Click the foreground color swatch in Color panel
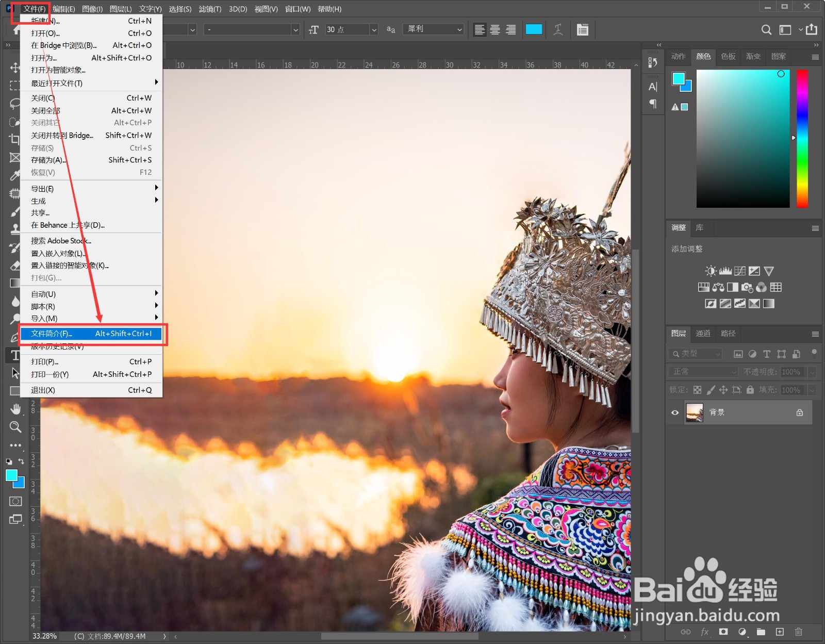 (679, 79)
